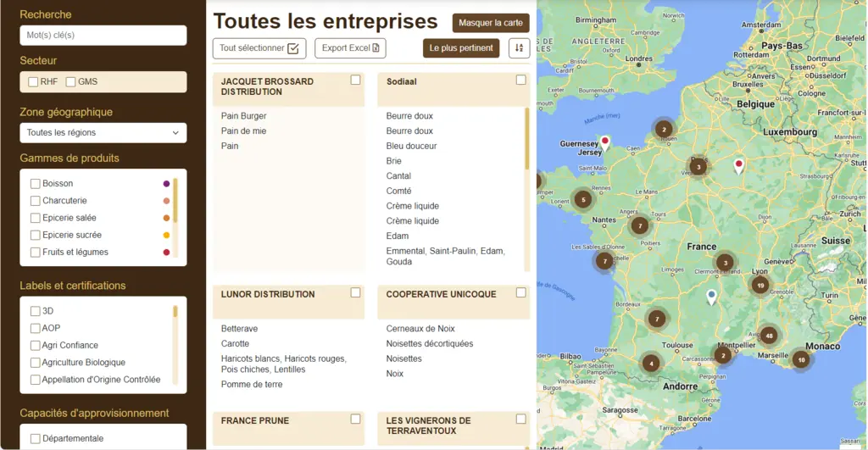Click Tout sélectionner button

pos(259,48)
